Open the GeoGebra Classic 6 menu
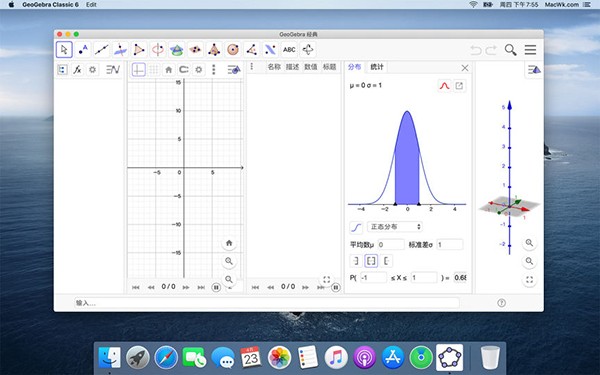Image resolution: width=600 pixels, height=375 pixels. (x=50, y=5)
